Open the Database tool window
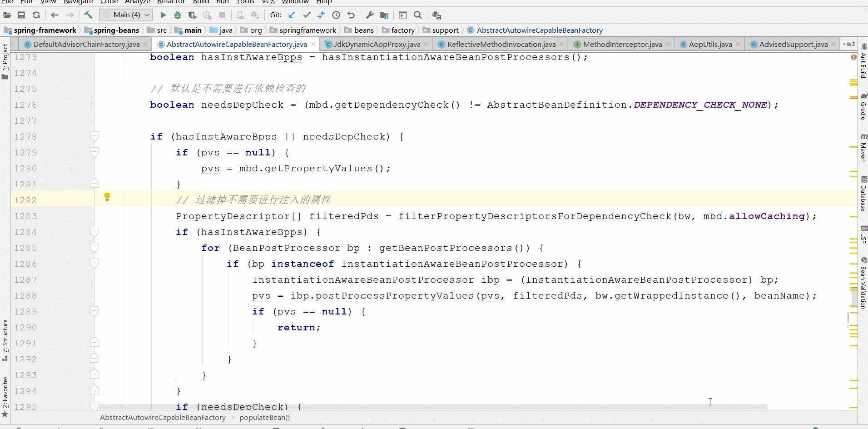868x429 pixels. click(x=863, y=193)
